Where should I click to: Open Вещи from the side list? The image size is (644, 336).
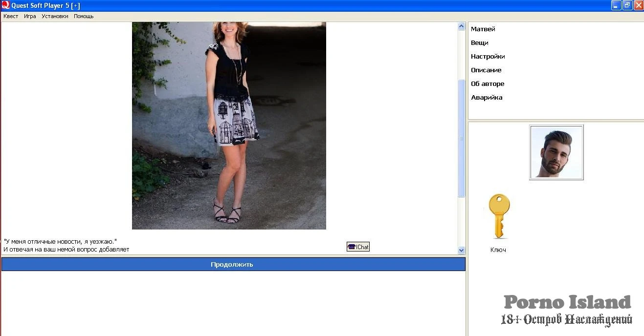479,43
